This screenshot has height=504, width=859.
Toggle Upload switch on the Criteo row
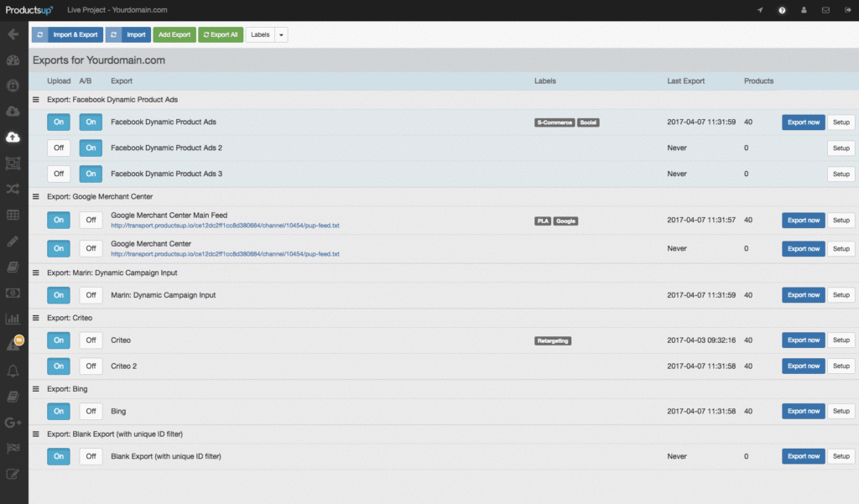click(59, 340)
